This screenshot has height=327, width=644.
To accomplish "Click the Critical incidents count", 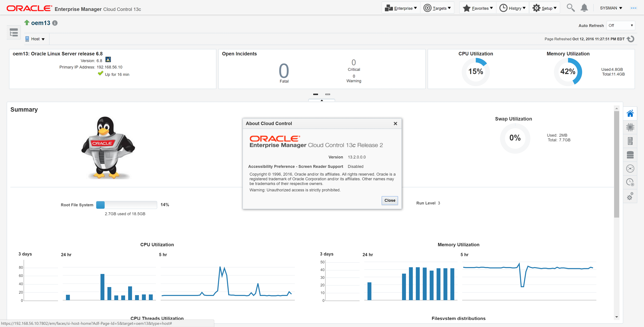I will pyautogui.click(x=354, y=62).
